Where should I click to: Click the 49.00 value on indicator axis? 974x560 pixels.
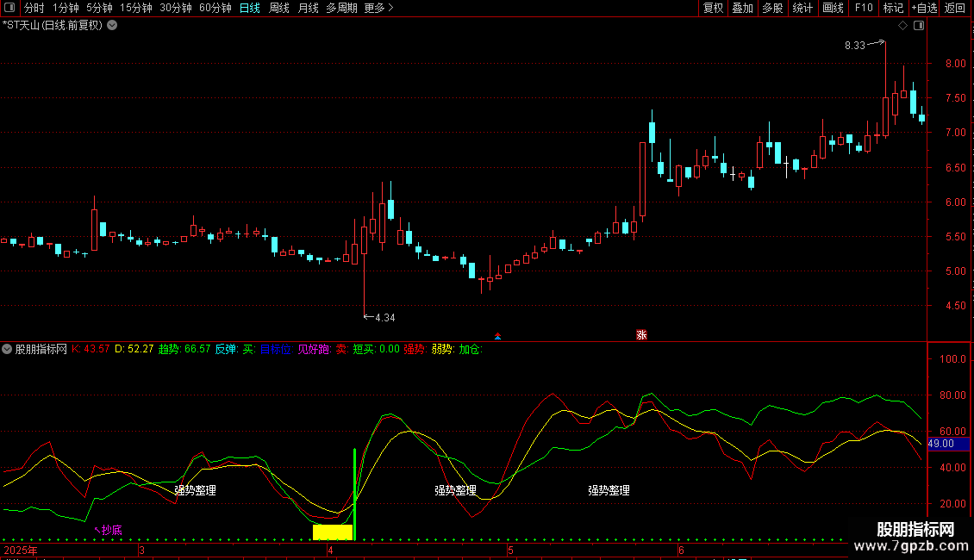coord(941,444)
